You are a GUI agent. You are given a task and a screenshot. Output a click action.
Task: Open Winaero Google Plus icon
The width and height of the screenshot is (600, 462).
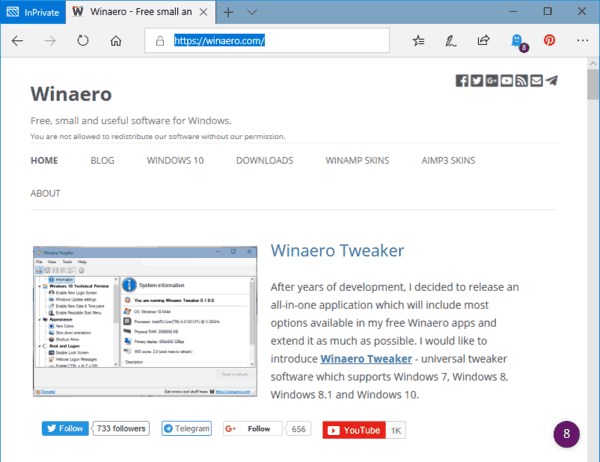tap(492, 81)
